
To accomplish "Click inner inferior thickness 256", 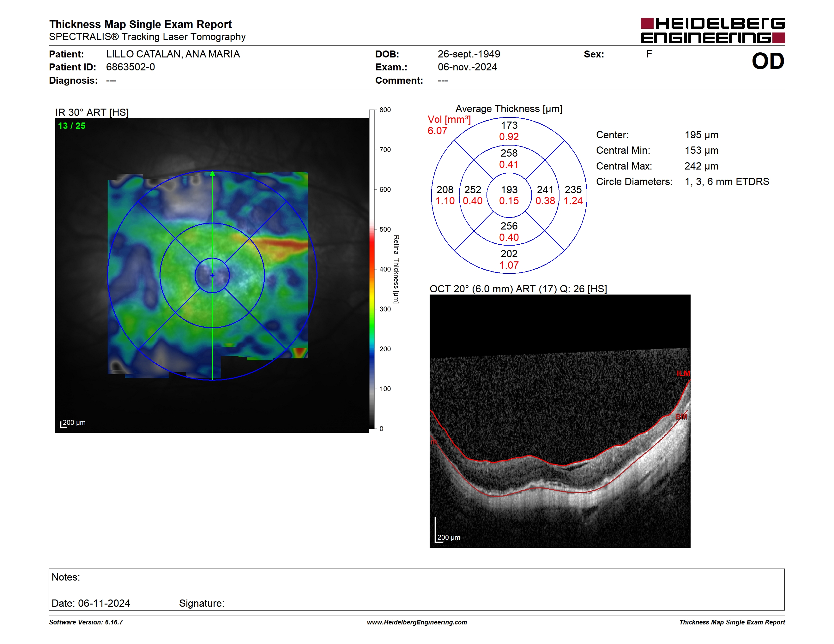I will coord(510,226).
